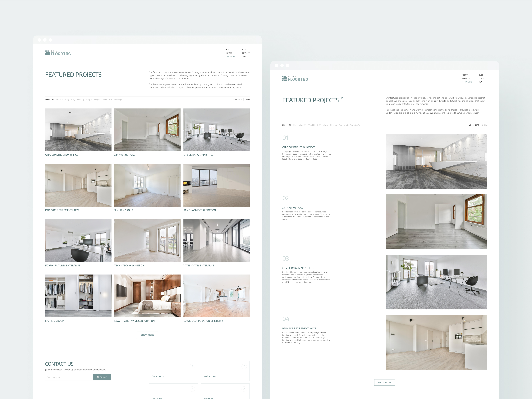Open the 234 Avenue Road grid thumbnail

[147, 130]
